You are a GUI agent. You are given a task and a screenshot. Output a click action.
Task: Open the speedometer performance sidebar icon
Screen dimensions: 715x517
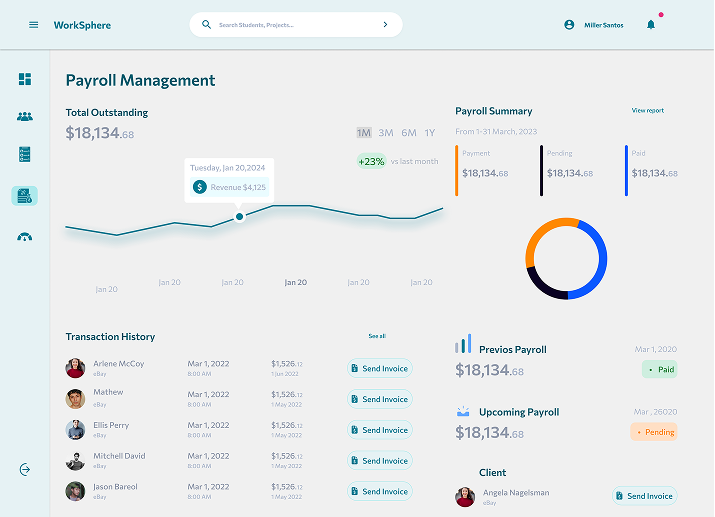[x=25, y=237]
